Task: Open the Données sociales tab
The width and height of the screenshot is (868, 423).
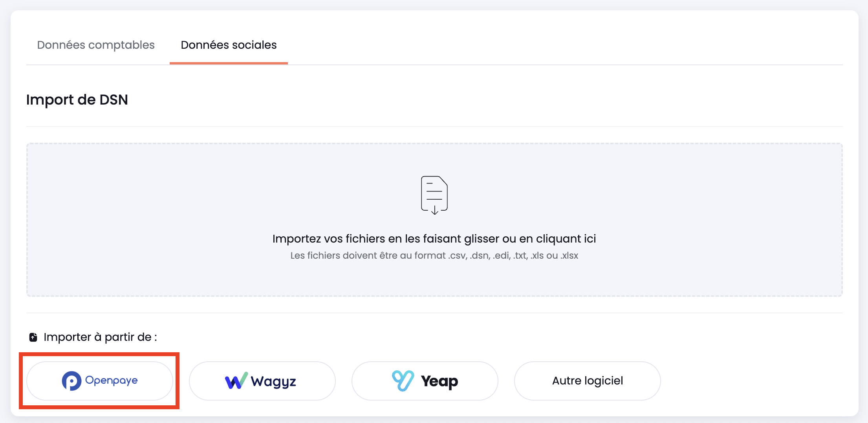Action: [x=228, y=45]
